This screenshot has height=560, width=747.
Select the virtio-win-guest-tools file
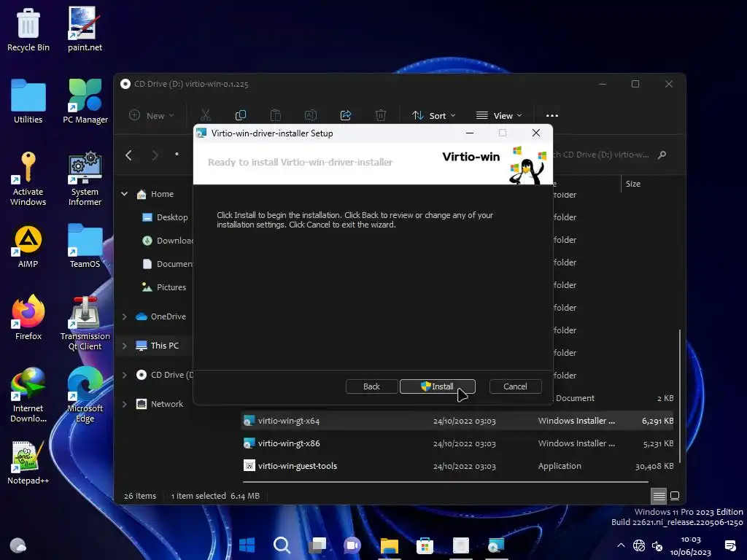pyautogui.click(x=298, y=466)
